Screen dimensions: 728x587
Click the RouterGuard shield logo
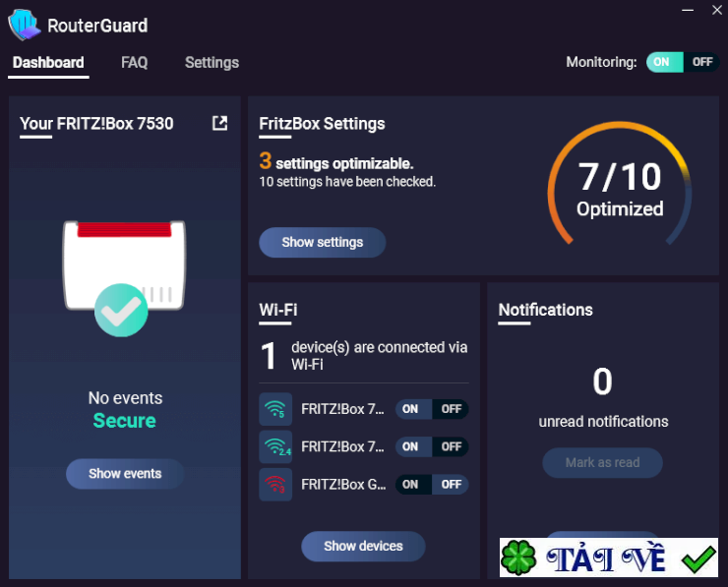coord(25,25)
